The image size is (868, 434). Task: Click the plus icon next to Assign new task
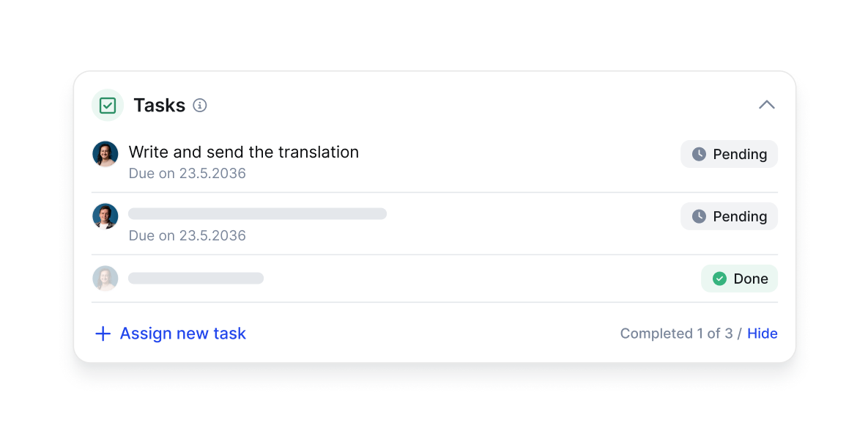click(103, 334)
